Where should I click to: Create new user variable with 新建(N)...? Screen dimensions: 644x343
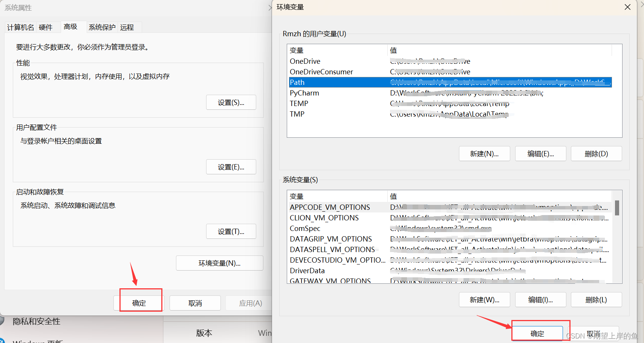click(484, 154)
